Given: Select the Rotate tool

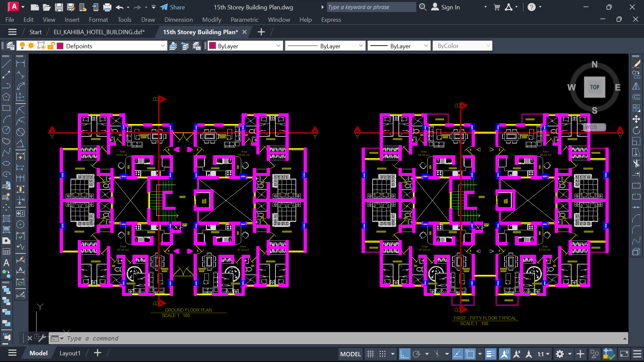Looking at the screenshot, I should pos(637,130).
